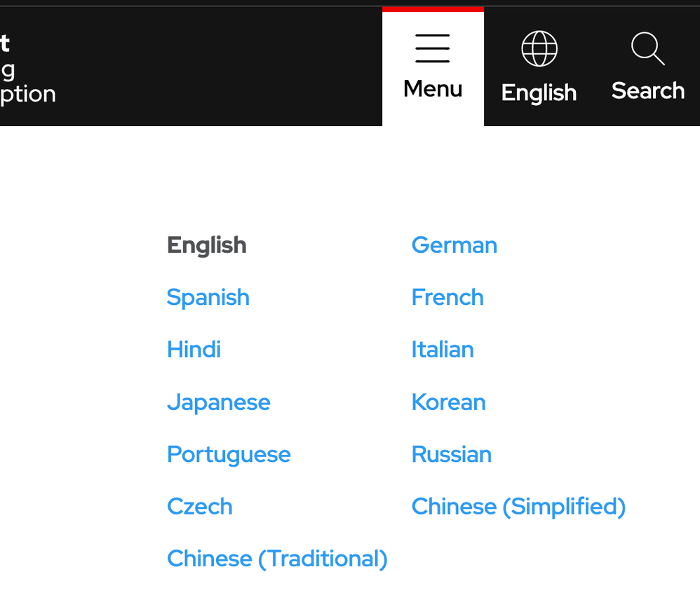Select the bold English option in language list
The width and height of the screenshot is (700, 614).
(207, 245)
